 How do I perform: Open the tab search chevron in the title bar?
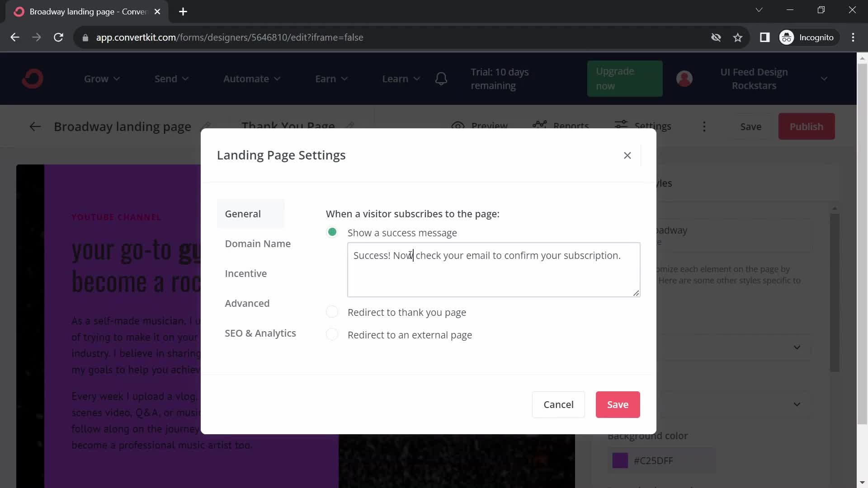(759, 10)
